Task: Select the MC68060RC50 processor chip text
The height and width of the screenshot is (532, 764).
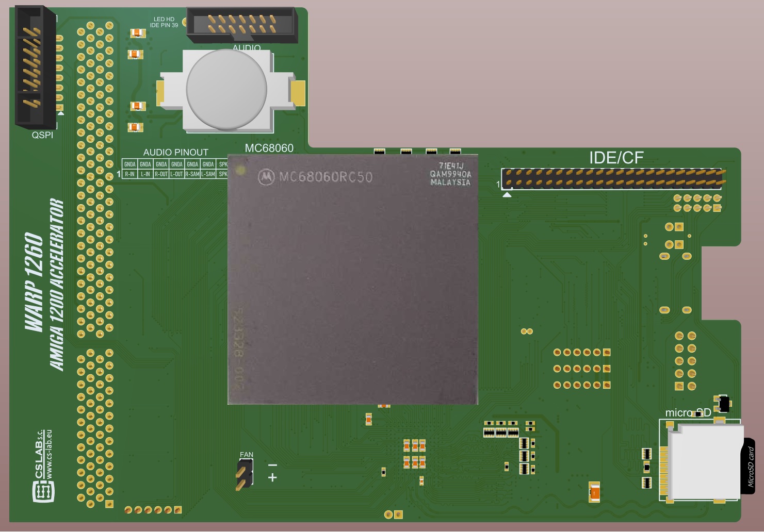Action: tap(326, 177)
